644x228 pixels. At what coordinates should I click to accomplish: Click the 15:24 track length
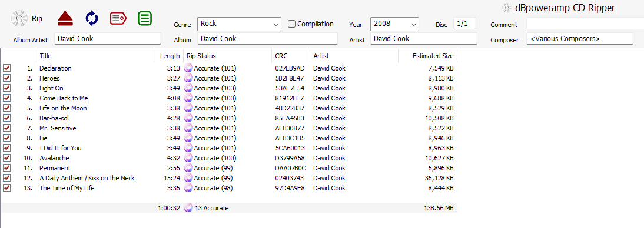click(172, 178)
